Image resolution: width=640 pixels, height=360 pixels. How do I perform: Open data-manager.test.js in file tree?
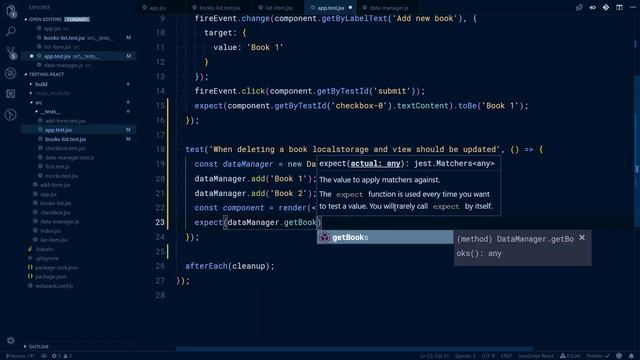click(69, 158)
